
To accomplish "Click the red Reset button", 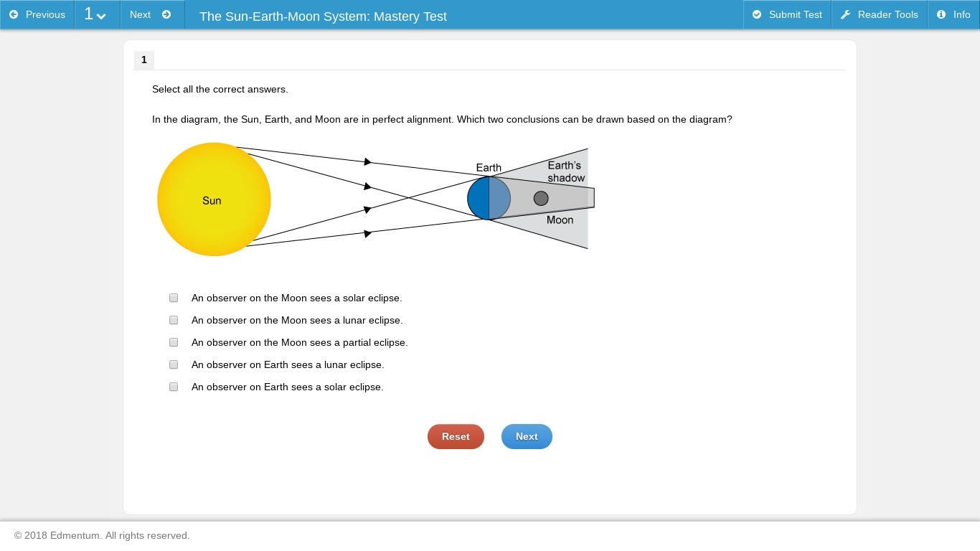I will [x=456, y=436].
